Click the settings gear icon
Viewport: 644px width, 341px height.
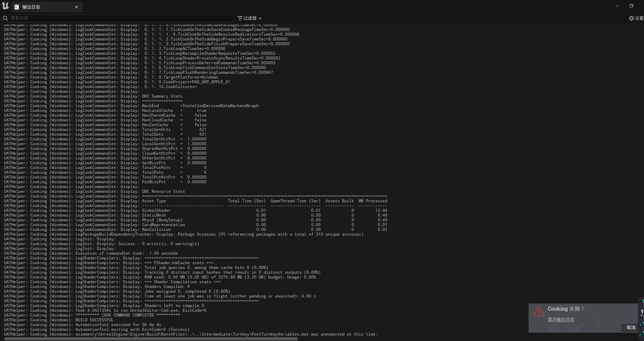[631, 18]
